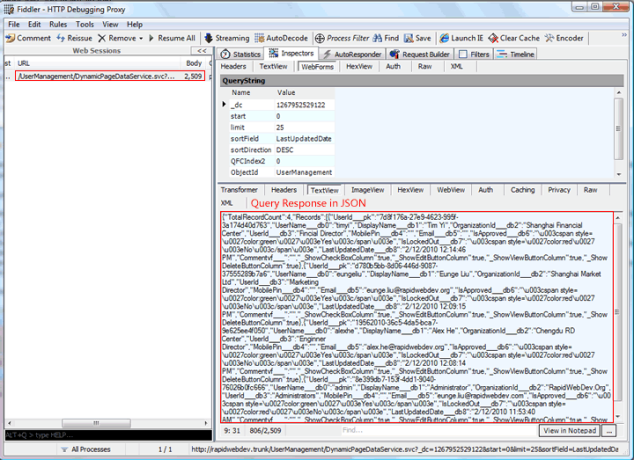Select request HexView inspector tab

click(x=359, y=66)
